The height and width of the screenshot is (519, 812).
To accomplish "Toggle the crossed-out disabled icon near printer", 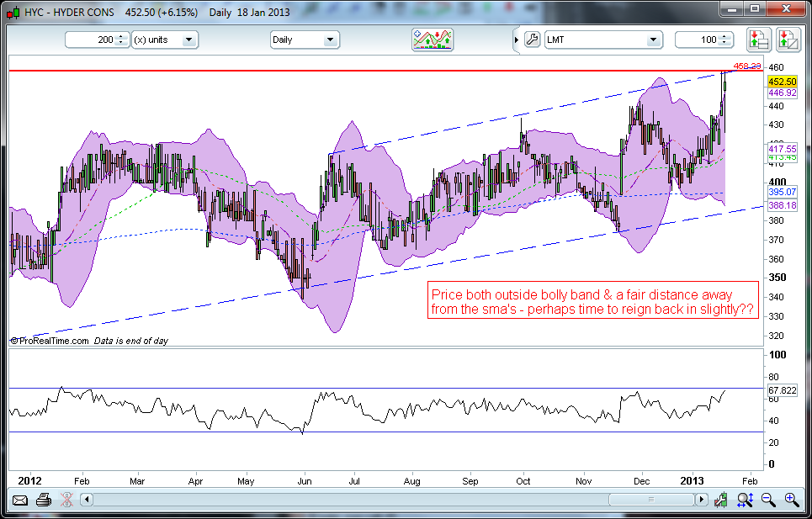I will pyautogui.click(x=66, y=500).
